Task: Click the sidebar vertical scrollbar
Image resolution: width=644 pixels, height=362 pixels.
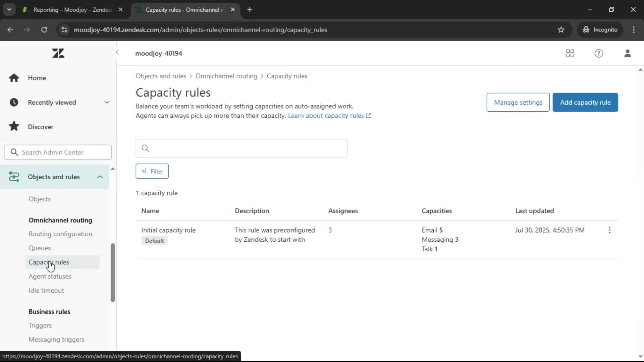Action: click(113, 272)
